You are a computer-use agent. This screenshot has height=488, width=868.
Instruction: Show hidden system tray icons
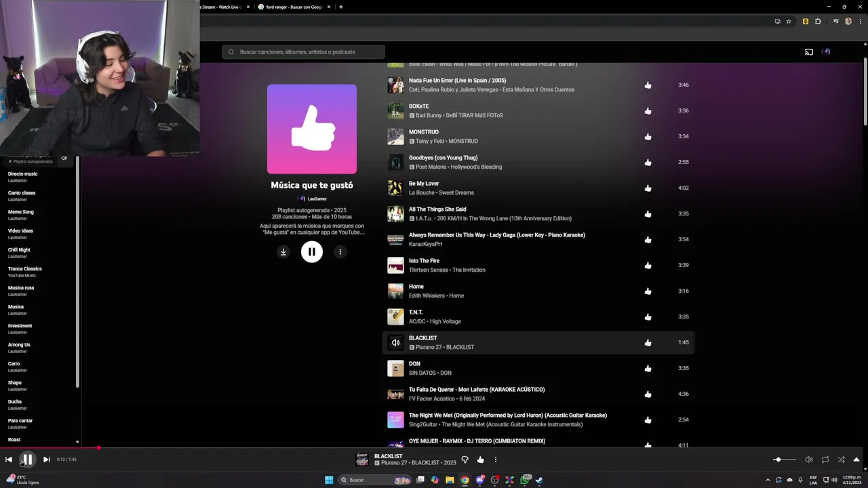pyautogui.click(x=768, y=480)
